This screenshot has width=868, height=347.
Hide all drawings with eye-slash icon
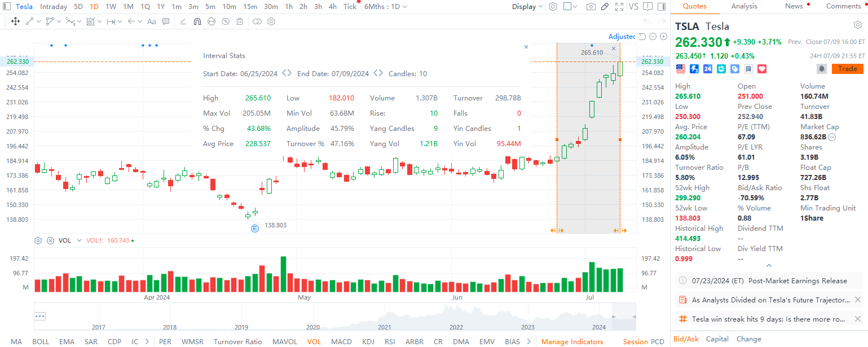pyautogui.click(x=226, y=21)
